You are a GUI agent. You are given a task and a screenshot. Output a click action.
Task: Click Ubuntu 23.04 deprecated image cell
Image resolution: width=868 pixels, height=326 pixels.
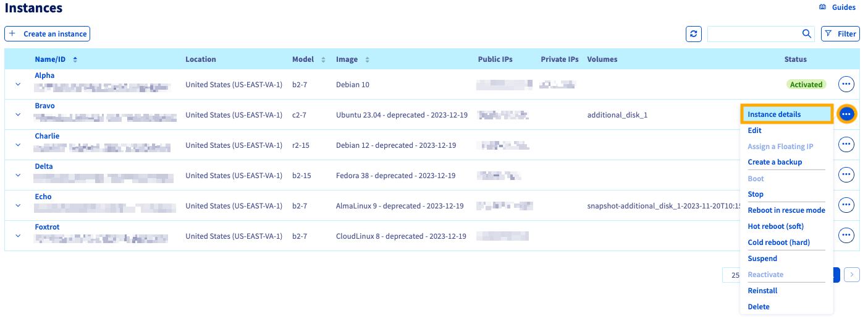(402, 115)
